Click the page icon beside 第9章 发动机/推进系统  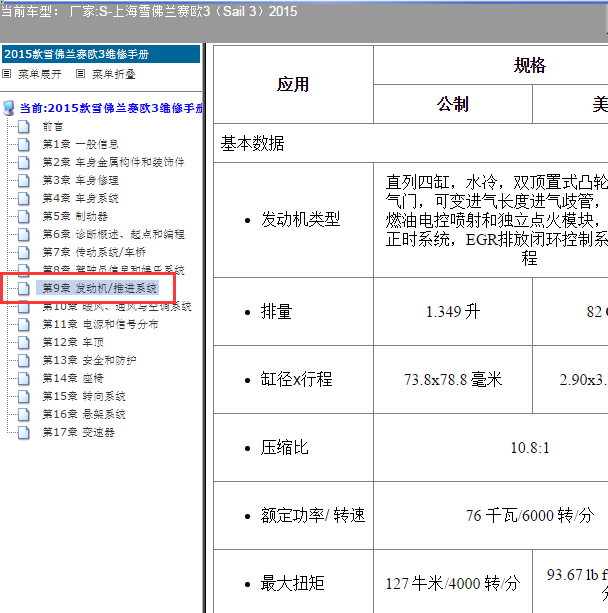pos(23,288)
